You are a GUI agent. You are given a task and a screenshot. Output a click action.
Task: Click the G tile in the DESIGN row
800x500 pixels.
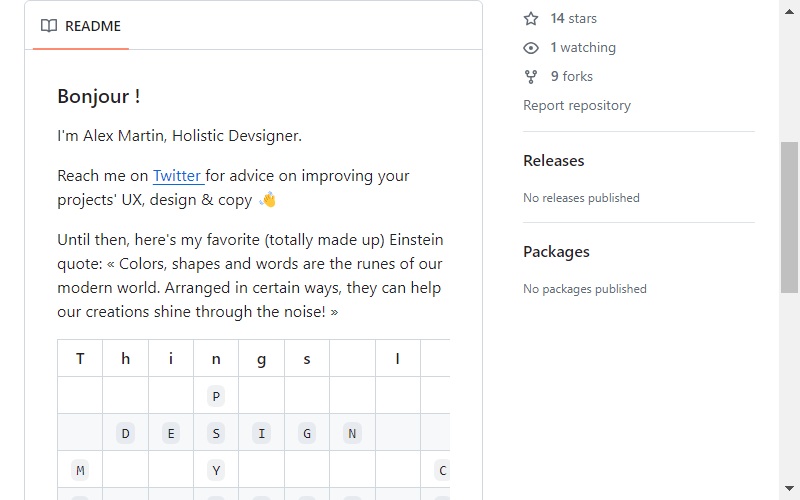[x=307, y=433]
